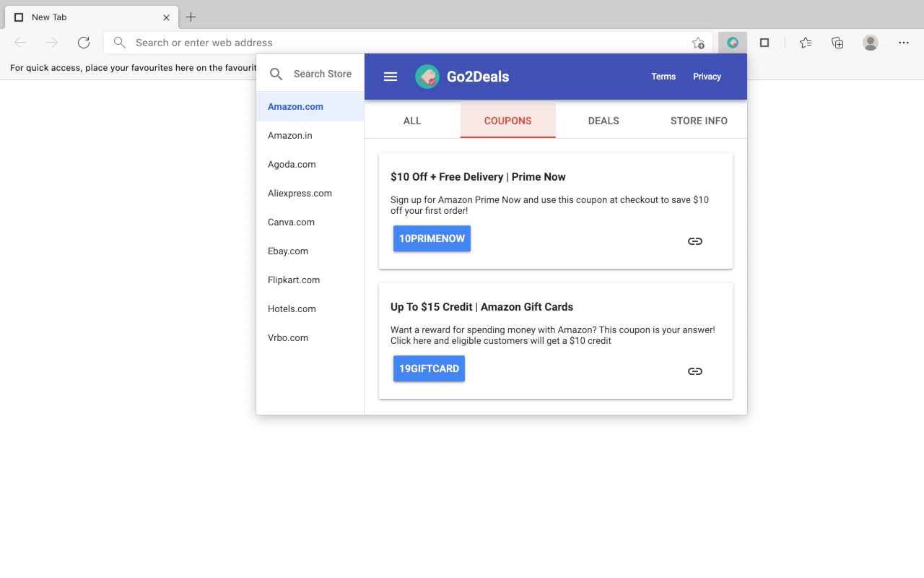Go back to the previous page
This screenshot has width=924, height=578.
click(20, 43)
